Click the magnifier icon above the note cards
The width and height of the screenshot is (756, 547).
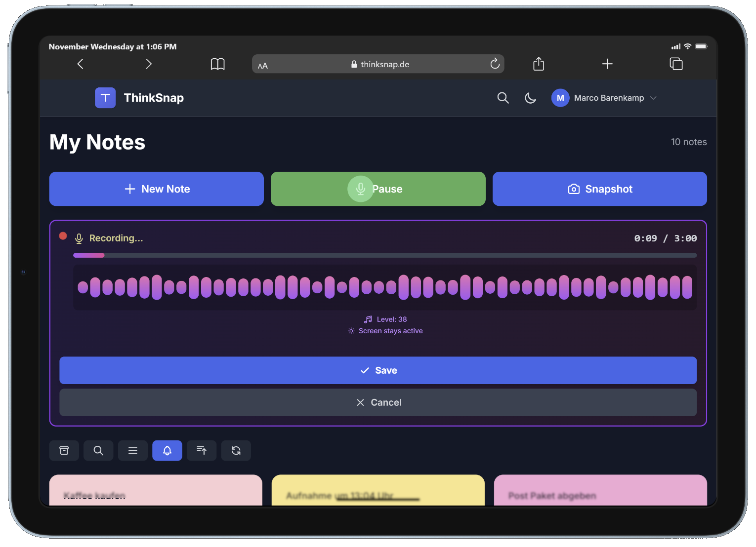point(98,450)
